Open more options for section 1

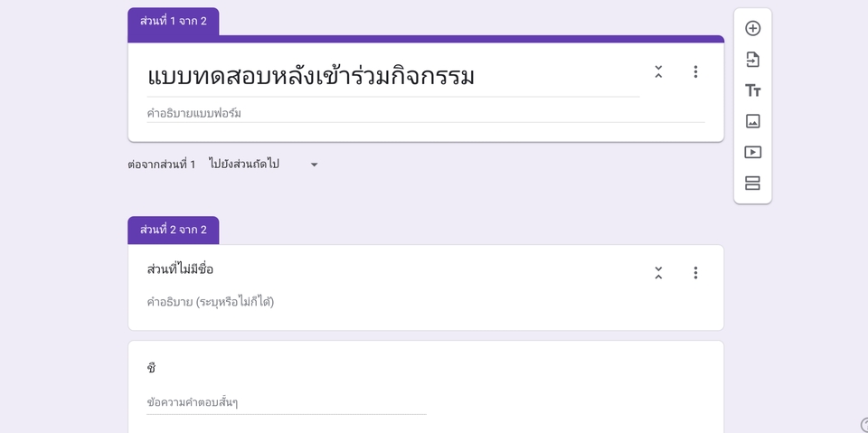point(695,71)
